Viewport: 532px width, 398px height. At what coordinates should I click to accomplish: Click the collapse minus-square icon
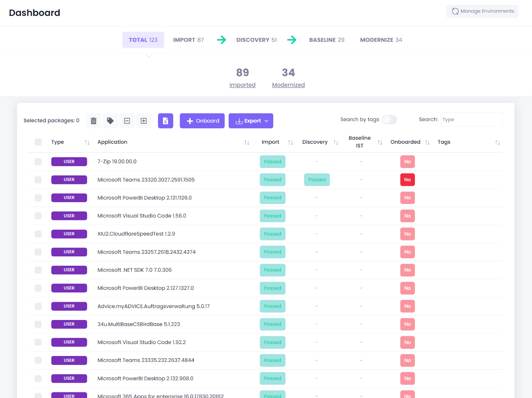(127, 121)
